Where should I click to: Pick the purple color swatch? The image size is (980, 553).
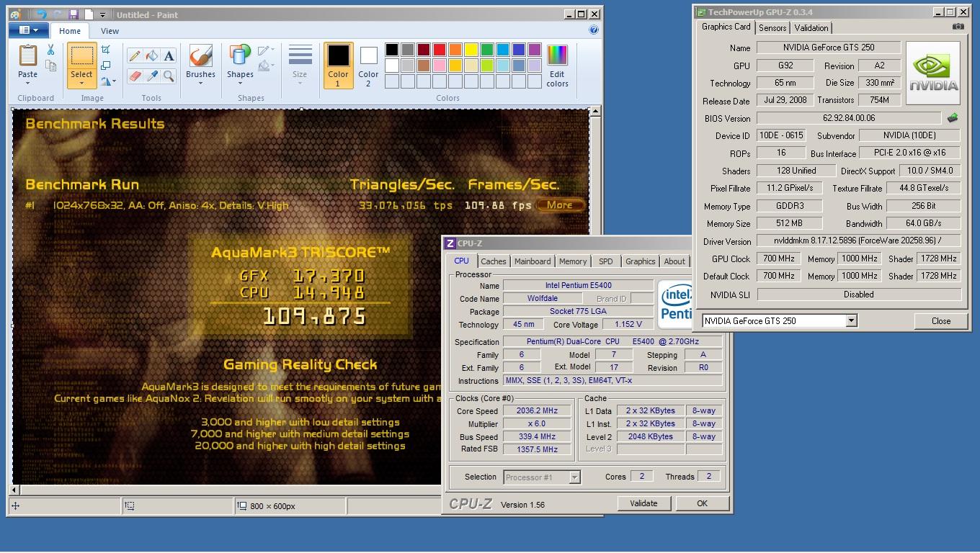point(534,50)
